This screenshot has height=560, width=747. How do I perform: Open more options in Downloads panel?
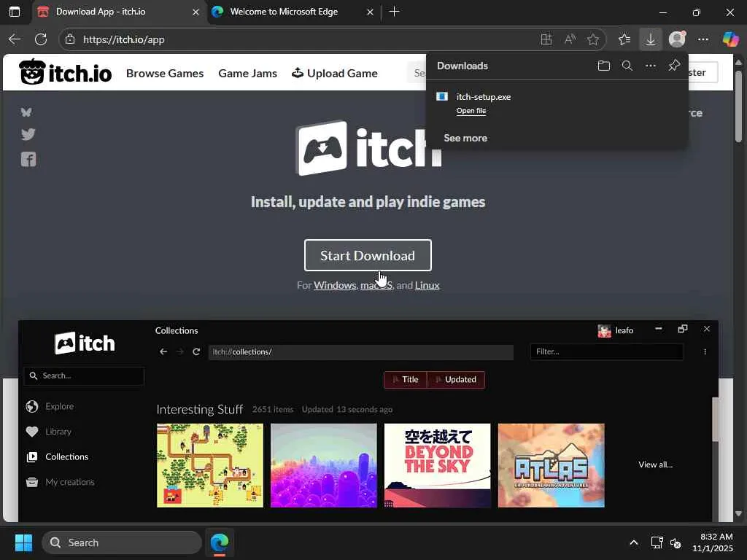click(x=651, y=66)
